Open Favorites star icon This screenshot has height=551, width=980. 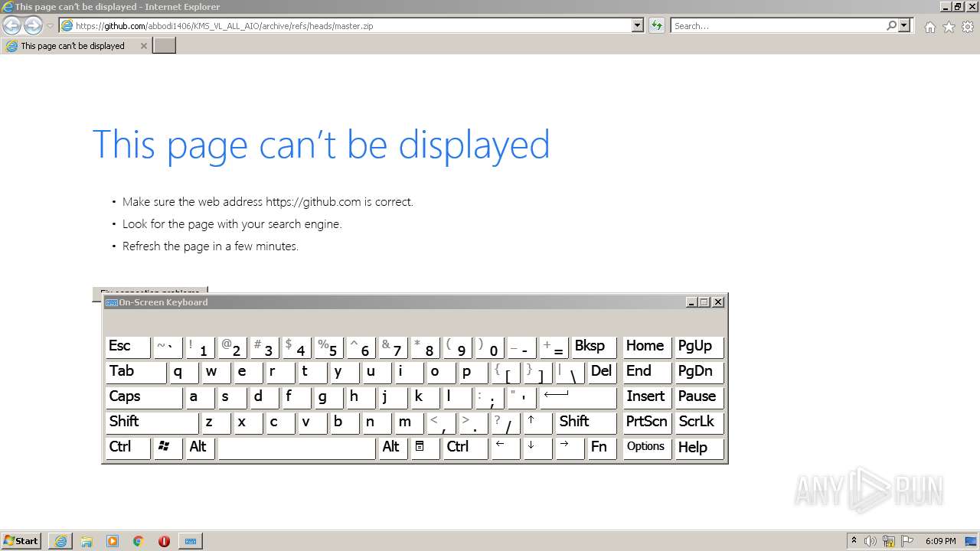pos(949,27)
